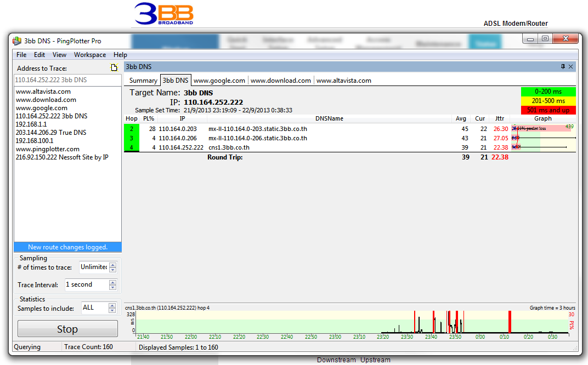This screenshot has width=588, height=365.
Task: Click the Displayed Samples: 1 to 160 status
Action: point(178,347)
